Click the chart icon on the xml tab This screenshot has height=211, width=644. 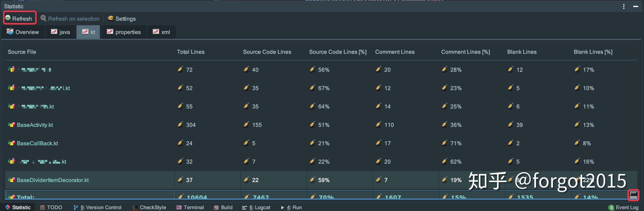pyautogui.click(x=156, y=31)
